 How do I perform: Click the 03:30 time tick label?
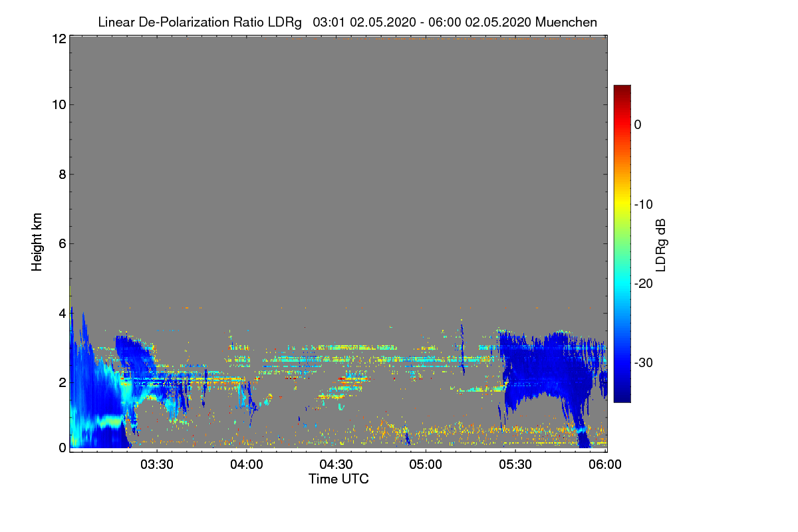tap(158, 464)
